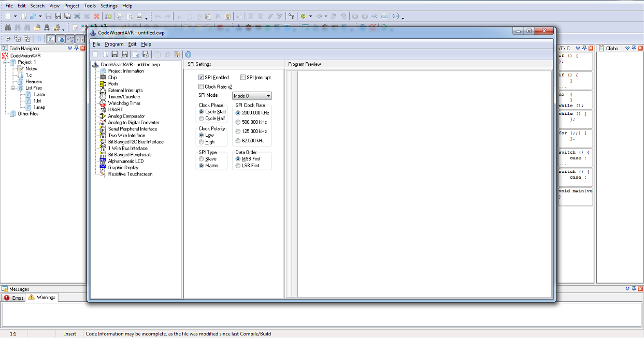This screenshot has height=338, width=644.
Task: Select Timers/Counters in the wizard tree
Action: pos(124,97)
